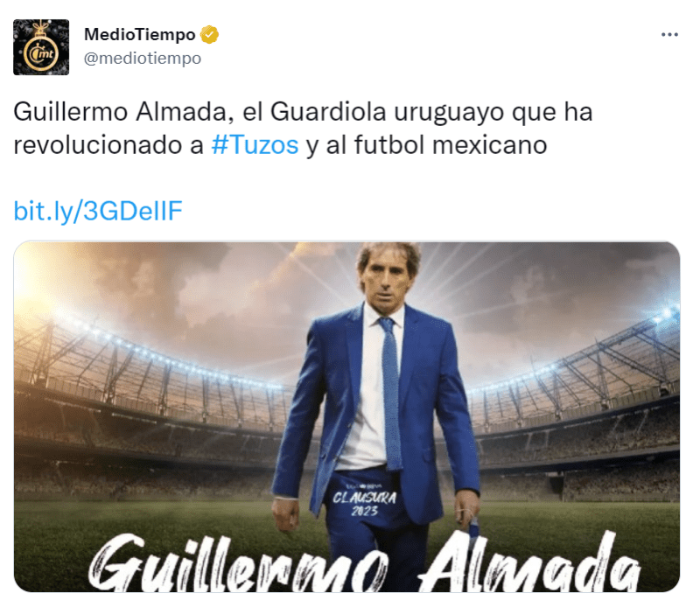Click the Clausura 2023 logo on the suit
700x600 pixels.
[x=364, y=501]
